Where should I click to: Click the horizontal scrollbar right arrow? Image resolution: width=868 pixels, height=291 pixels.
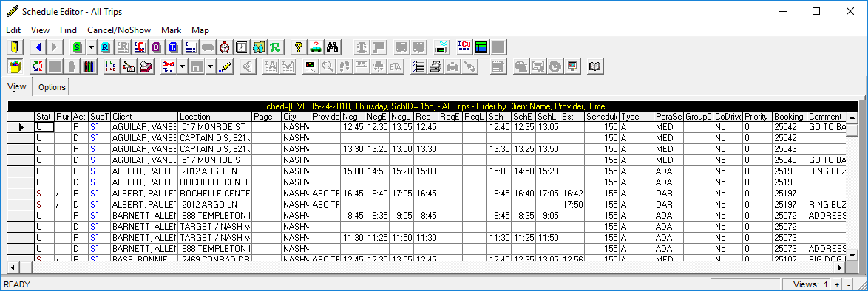(x=840, y=267)
